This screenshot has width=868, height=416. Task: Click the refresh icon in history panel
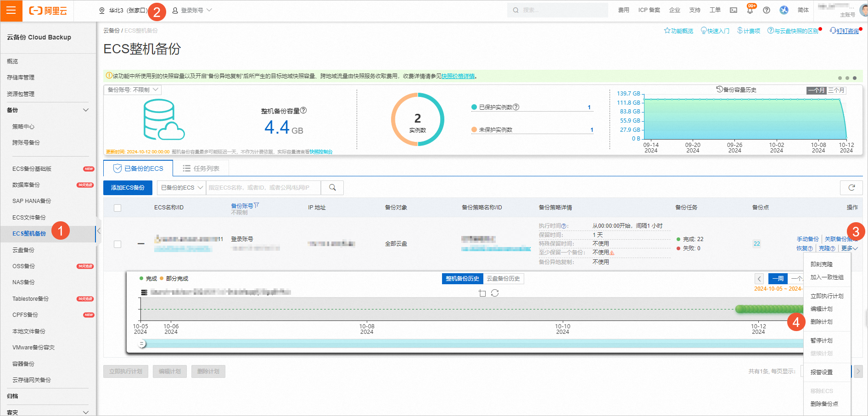coord(495,293)
